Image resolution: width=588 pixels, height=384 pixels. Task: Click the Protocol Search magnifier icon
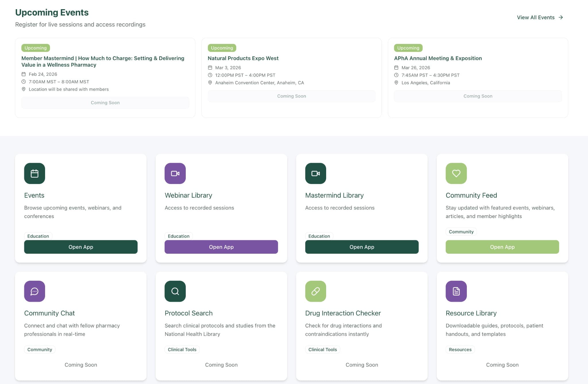tap(175, 291)
